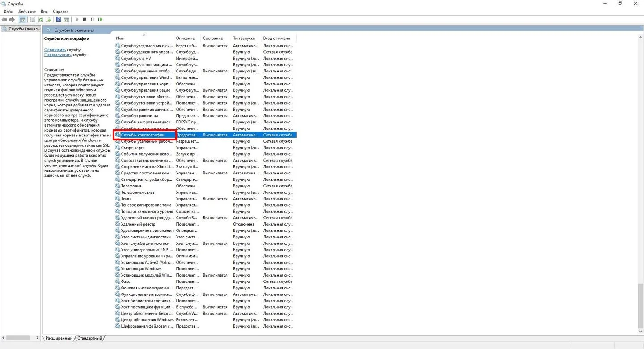The height and width of the screenshot is (349, 644).
Task: Click the Stop service square icon
Action: pos(85,20)
